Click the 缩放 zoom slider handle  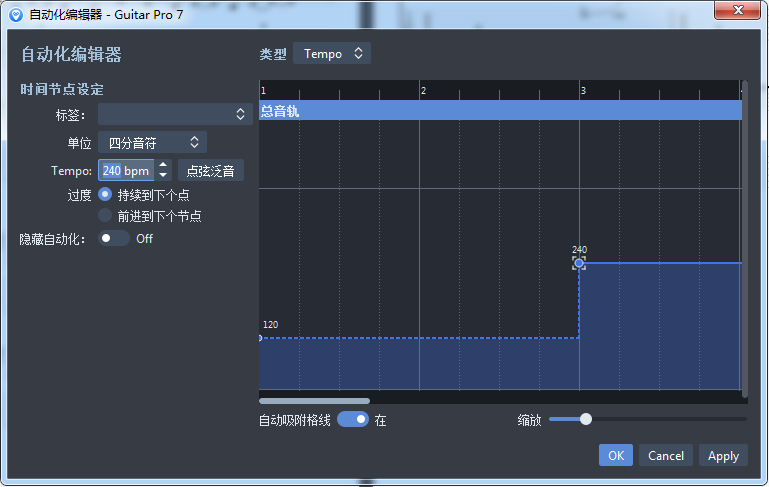(x=586, y=419)
